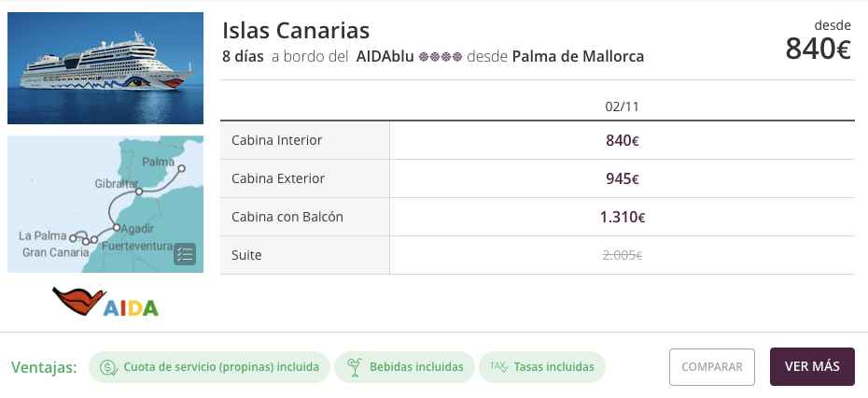This screenshot has height=398, width=868.
Task: Select the 02/11 departure date column
Action: coord(622,107)
